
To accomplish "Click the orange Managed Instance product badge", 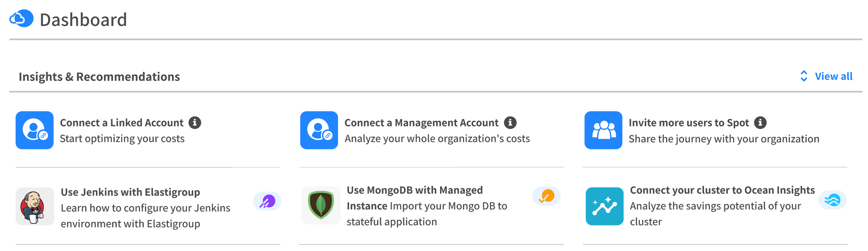I will click(547, 196).
